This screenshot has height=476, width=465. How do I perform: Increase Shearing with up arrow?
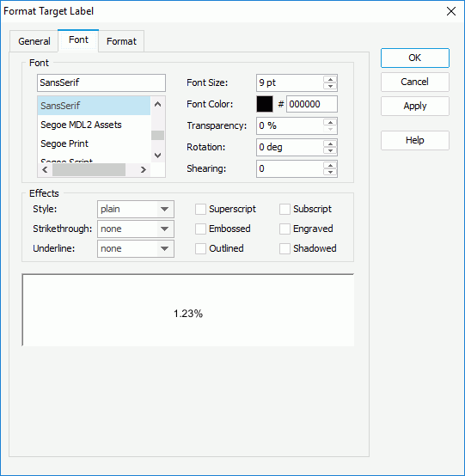pyautogui.click(x=330, y=165)
